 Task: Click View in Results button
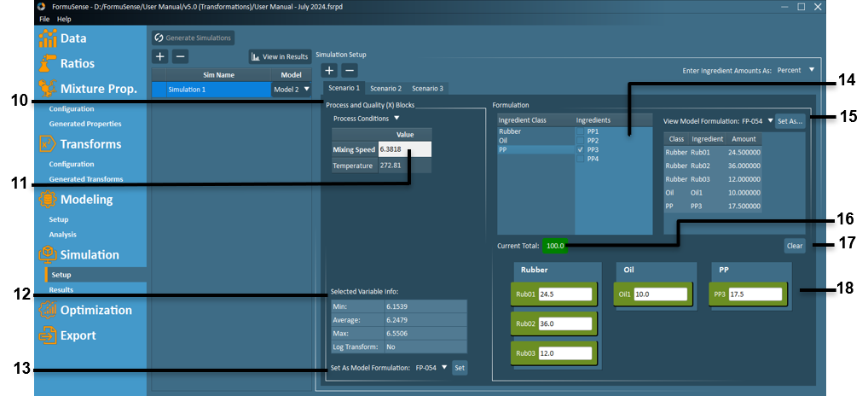click(280, 56)
